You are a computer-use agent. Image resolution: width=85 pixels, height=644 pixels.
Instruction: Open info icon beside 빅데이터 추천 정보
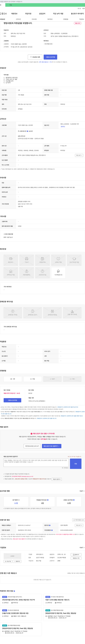click(x=14, y=591)
